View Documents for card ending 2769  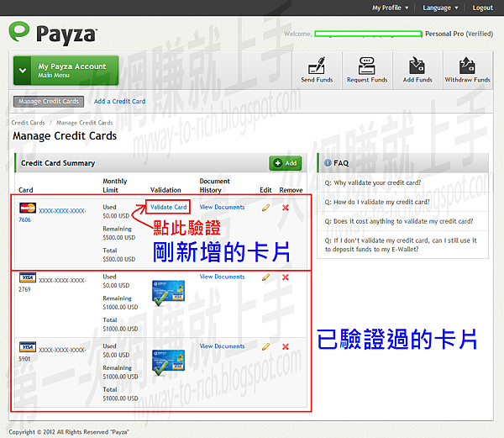[x=222, y=277]
